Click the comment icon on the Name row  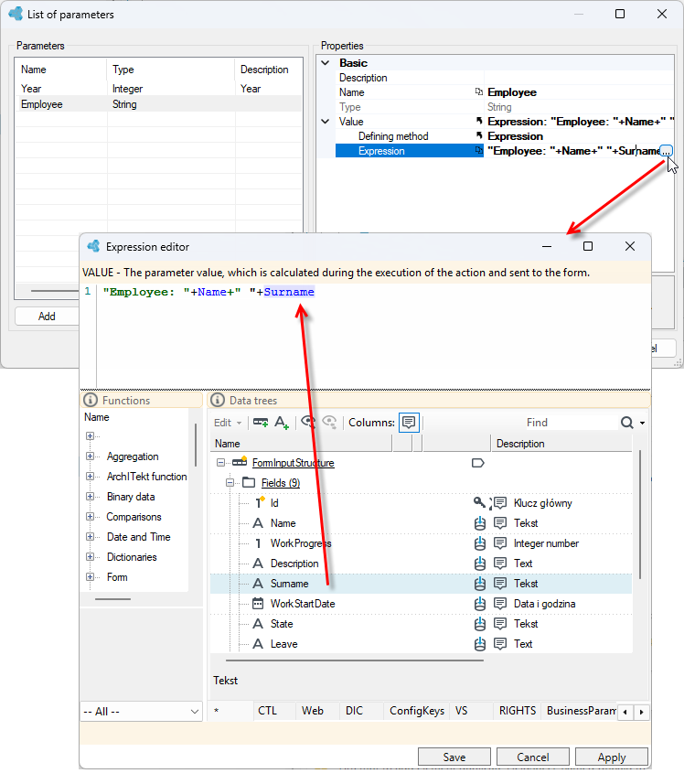[500, 523]
